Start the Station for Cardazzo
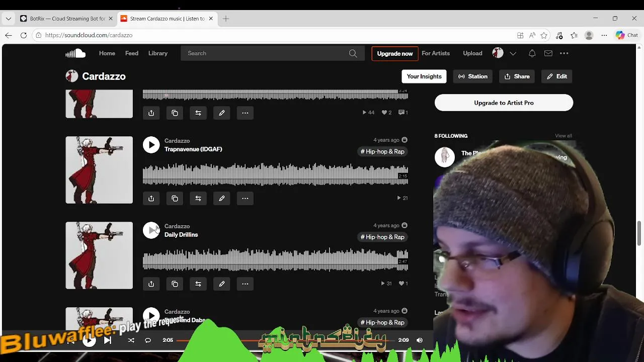Viewport: 644px width, 362px height. [473, 76]
